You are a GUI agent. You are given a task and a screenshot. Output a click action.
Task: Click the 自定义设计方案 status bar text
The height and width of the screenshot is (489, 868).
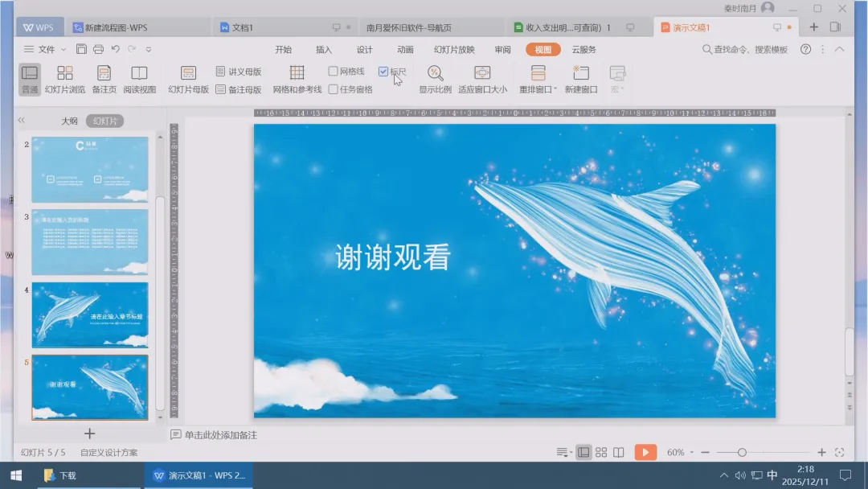109,453
